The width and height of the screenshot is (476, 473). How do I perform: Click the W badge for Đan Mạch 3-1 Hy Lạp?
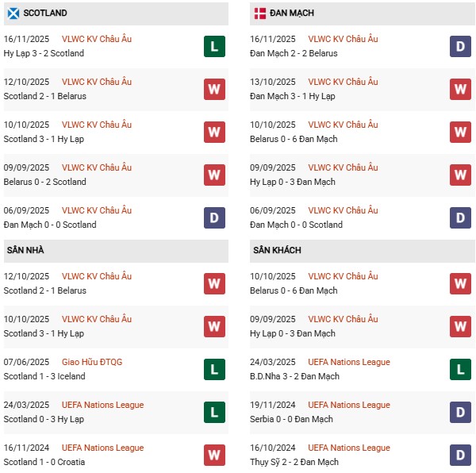[461, 89]
